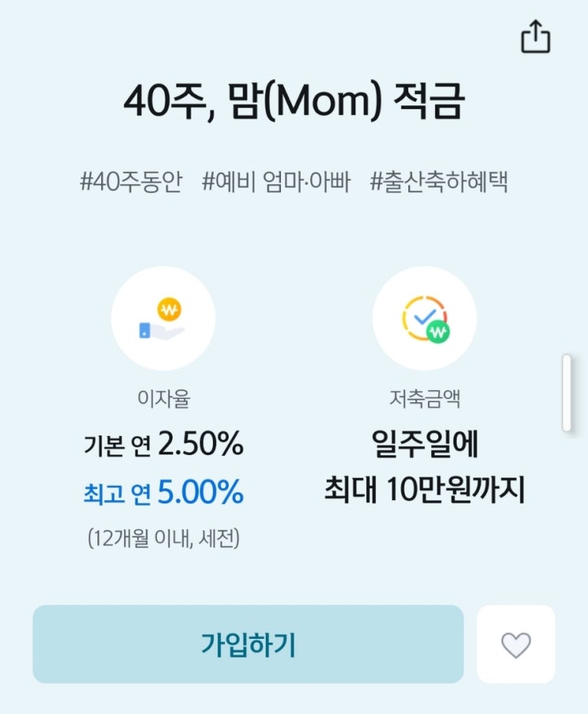Click the green won badge on the savings icon

tap(438, 332)
